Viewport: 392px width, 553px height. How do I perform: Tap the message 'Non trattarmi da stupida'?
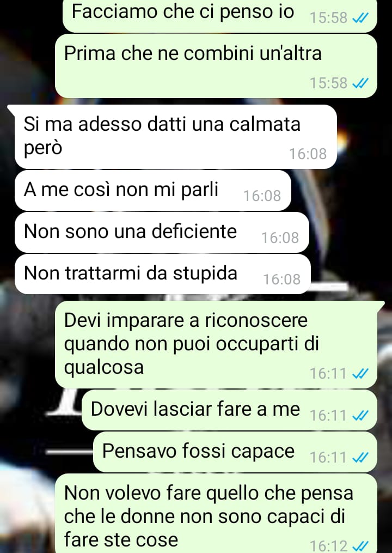(162, 274)
